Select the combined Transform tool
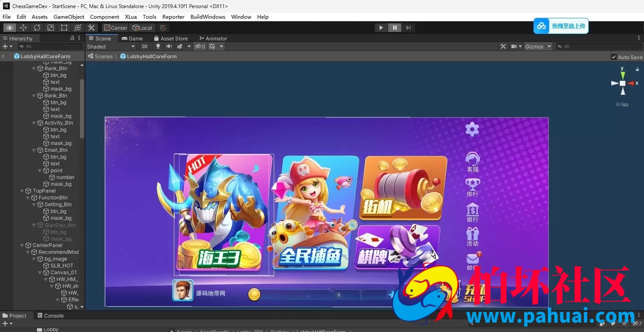Viewport: 644px width, 332px height. 78,28
